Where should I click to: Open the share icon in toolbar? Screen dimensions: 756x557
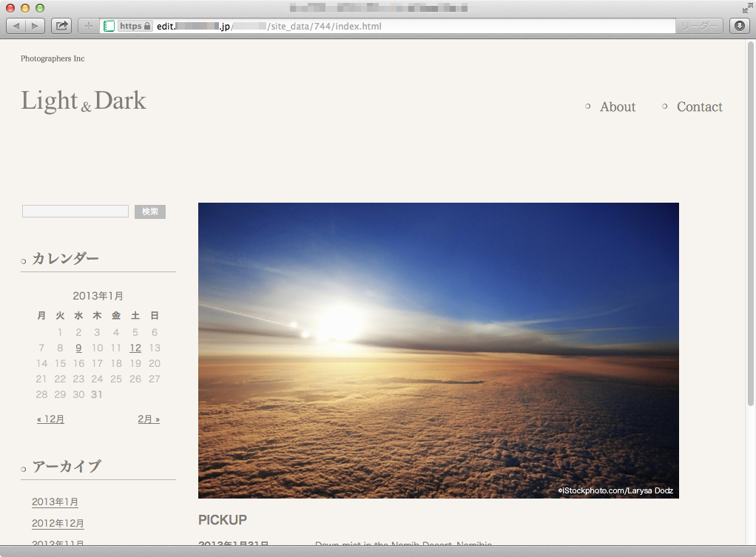tap(61, 26)
